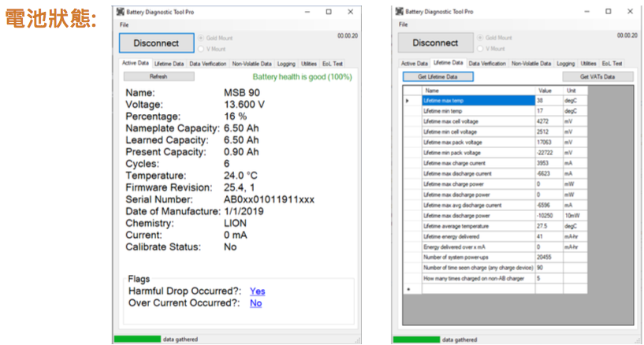
Task: Click the green progress bar in right window
Action: (x=416, y=339)
